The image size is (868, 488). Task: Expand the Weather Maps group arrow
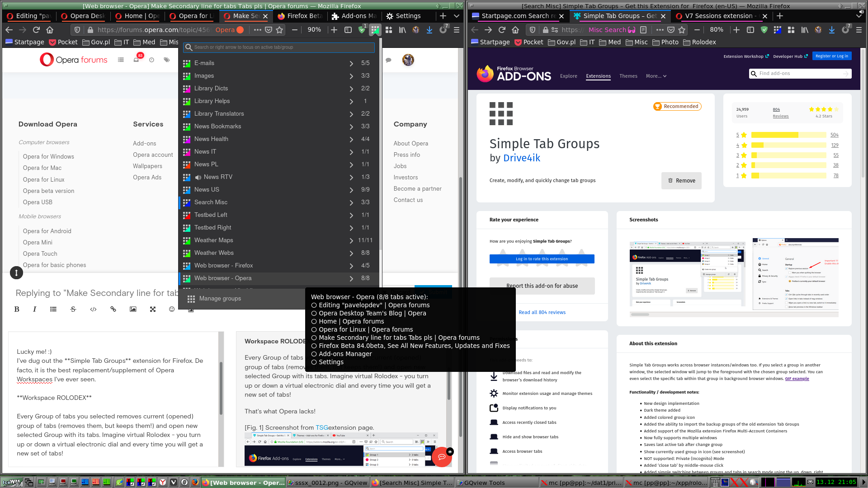click(351, 240)
